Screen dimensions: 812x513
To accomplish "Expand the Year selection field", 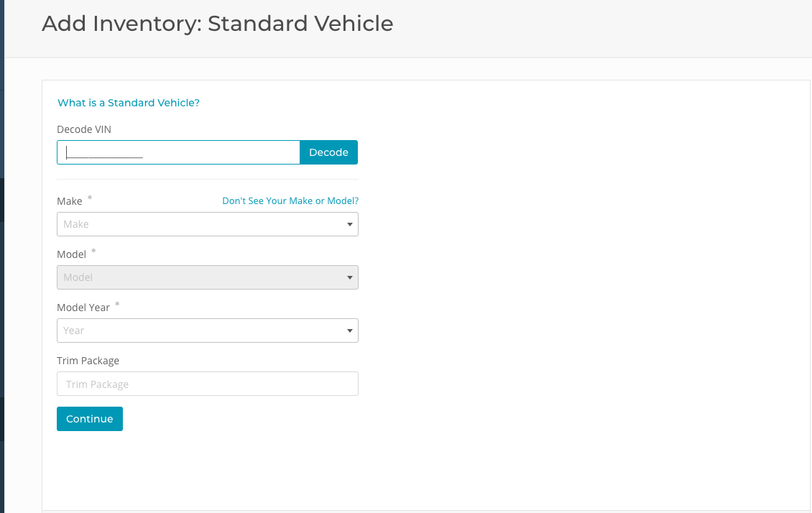I will (x=201, y=331).
